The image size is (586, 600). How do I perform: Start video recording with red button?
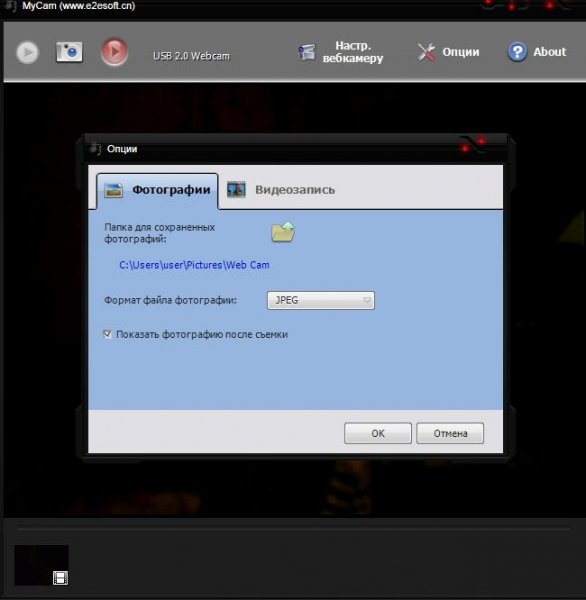click(x=114, y=51)
